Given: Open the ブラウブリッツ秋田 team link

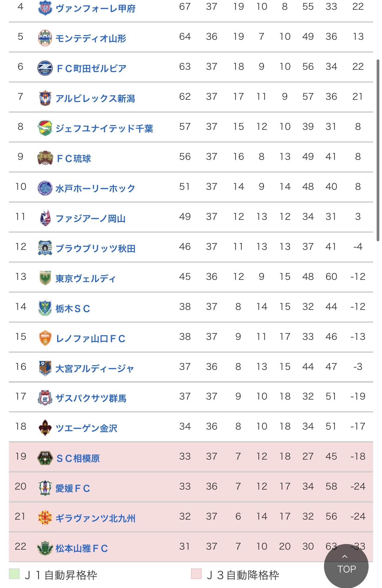Looking at the screenshot, I should point(95,249).
